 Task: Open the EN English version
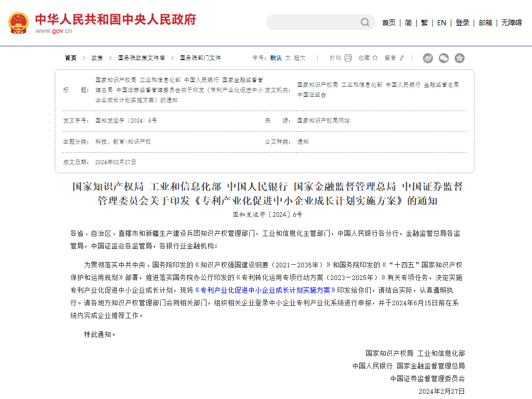(441, 23)
